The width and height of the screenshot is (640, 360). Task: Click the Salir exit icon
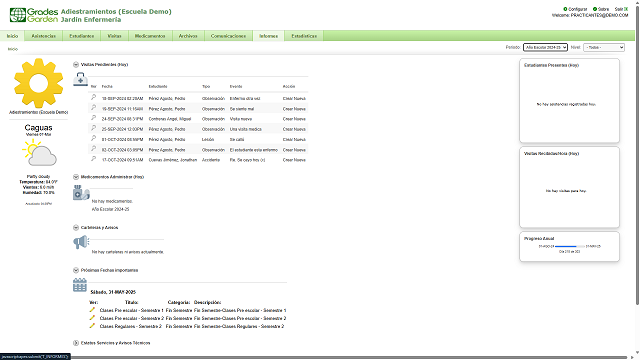tap(626, 9)
